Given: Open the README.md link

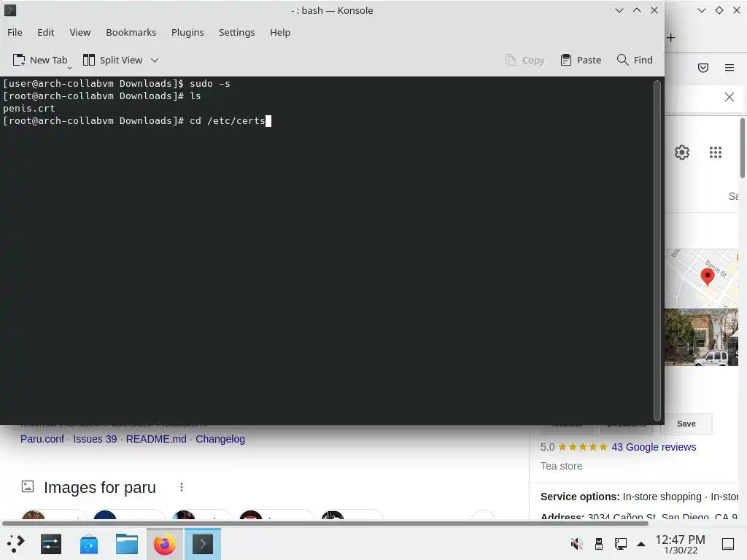Looking at the screenshot, I should [x=156, y=439].
